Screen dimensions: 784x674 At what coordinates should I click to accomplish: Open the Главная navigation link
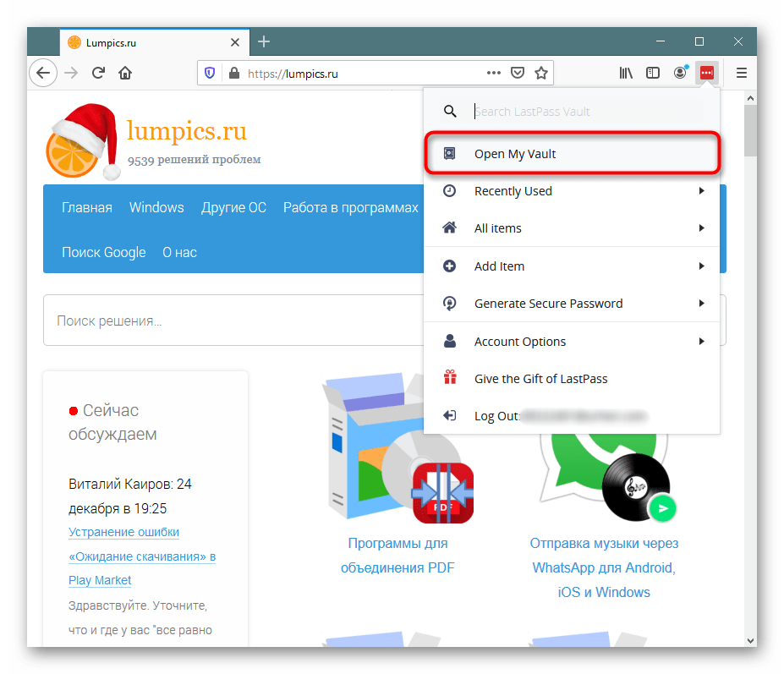87,207
